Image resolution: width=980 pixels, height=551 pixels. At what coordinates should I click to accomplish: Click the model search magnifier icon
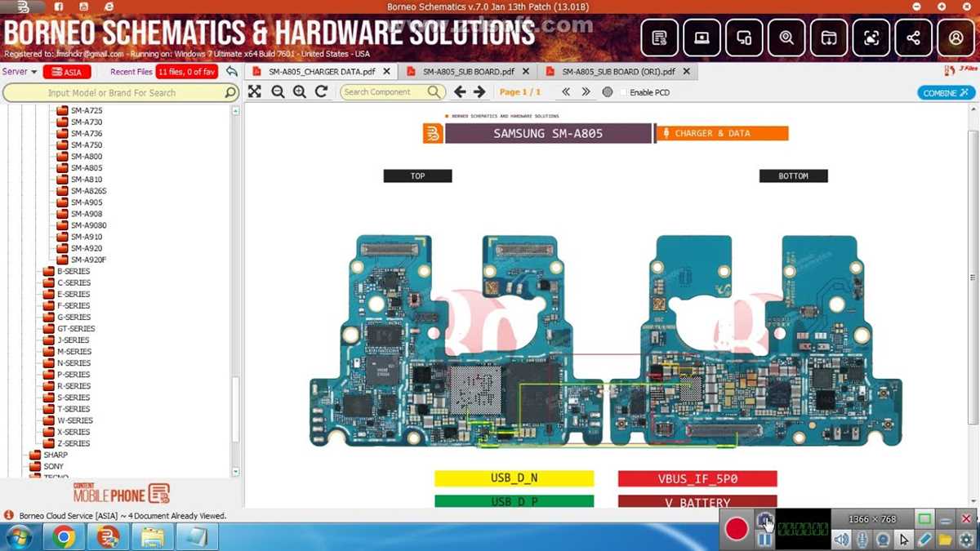(x=230, y=93)
